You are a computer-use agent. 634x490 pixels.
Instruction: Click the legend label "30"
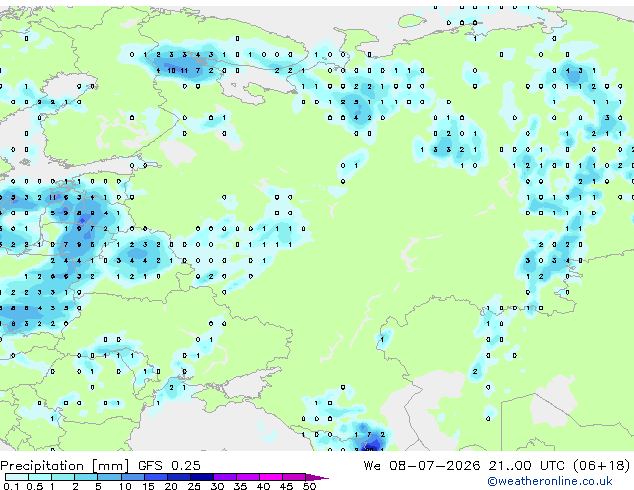pyautogui.click(x=217, y=486)
